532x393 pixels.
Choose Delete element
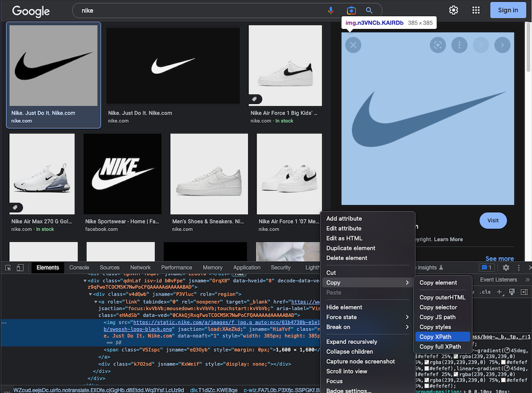pos(367,258)
